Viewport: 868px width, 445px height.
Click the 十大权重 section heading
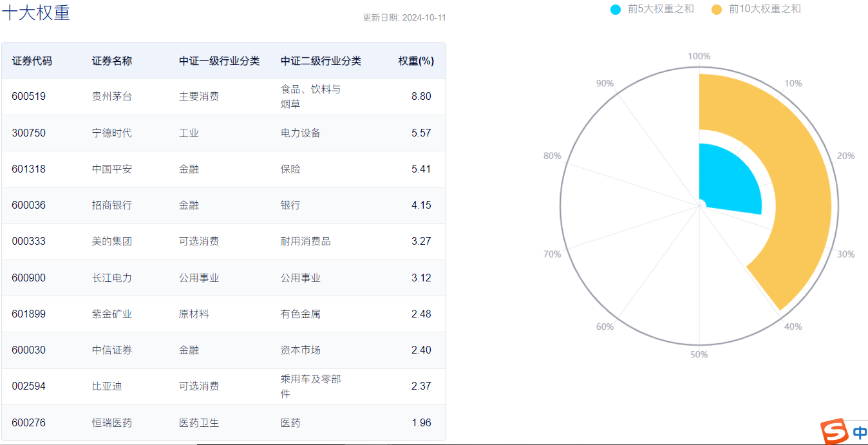(36, 13)
